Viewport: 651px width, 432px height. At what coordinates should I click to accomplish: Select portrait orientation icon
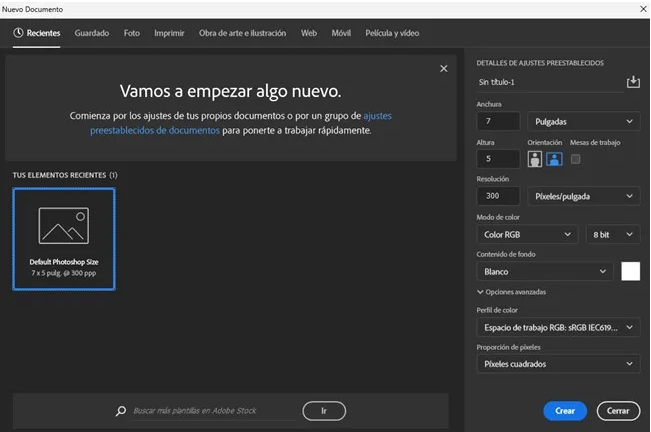click(535, 159)
